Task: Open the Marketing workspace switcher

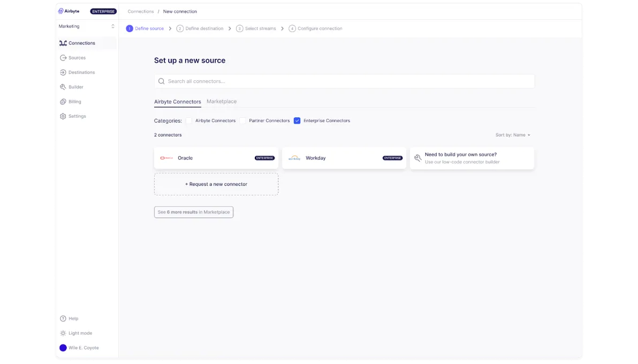Action: [87, 26]
